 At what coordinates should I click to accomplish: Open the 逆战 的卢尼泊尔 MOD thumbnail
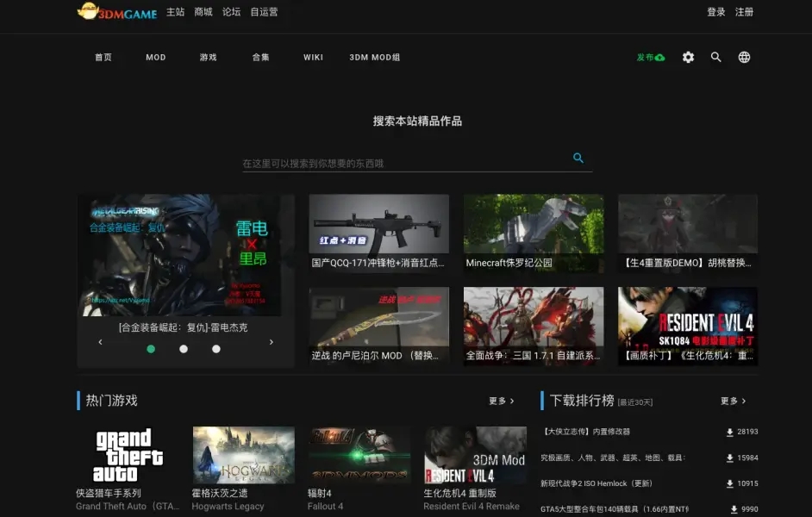click(379, 326)
